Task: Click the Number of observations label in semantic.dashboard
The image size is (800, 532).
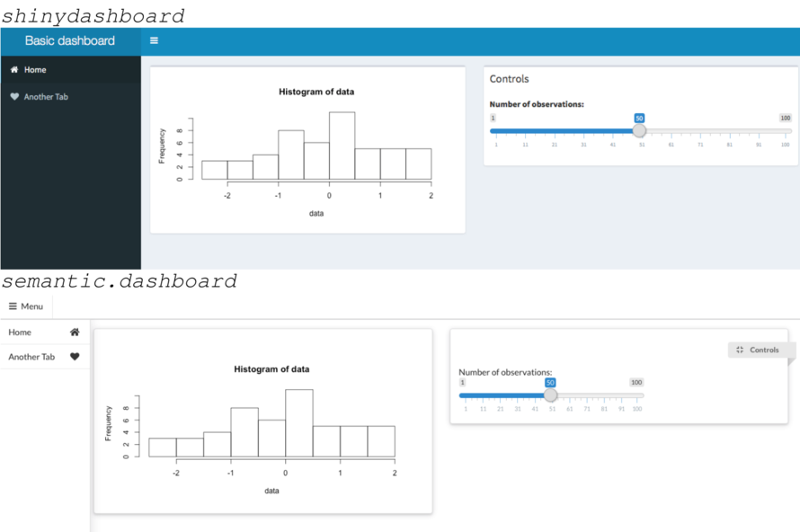Action: (505, 372)
